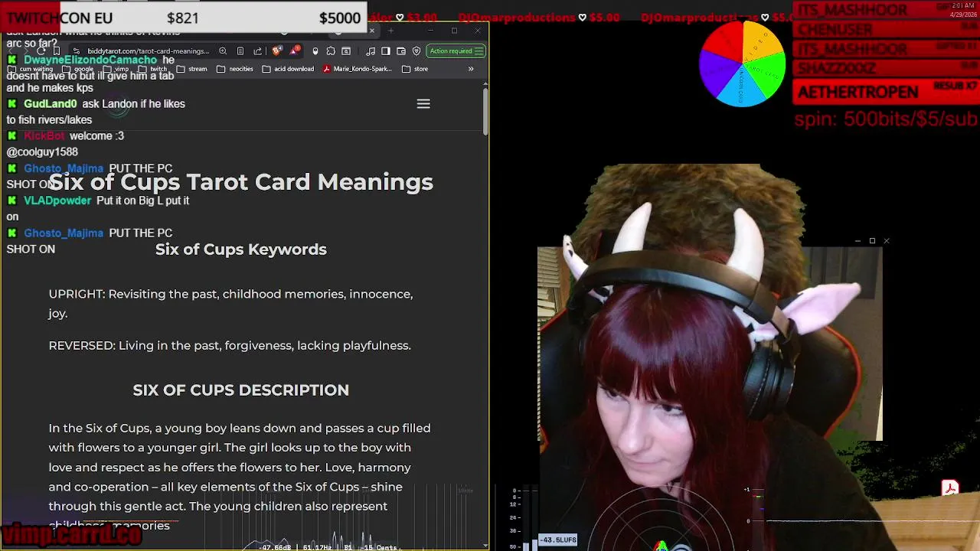Viewport: 980px width, 551px height.
Task: Open the Playlist music note icon
Action: click(x=371, y=51)
